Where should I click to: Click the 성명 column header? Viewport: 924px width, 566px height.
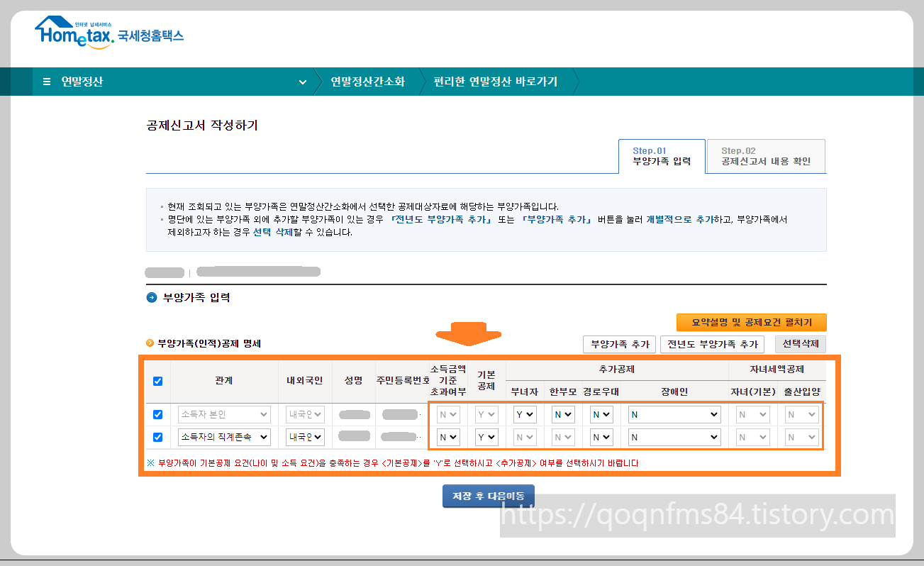(x=353, y=381)
